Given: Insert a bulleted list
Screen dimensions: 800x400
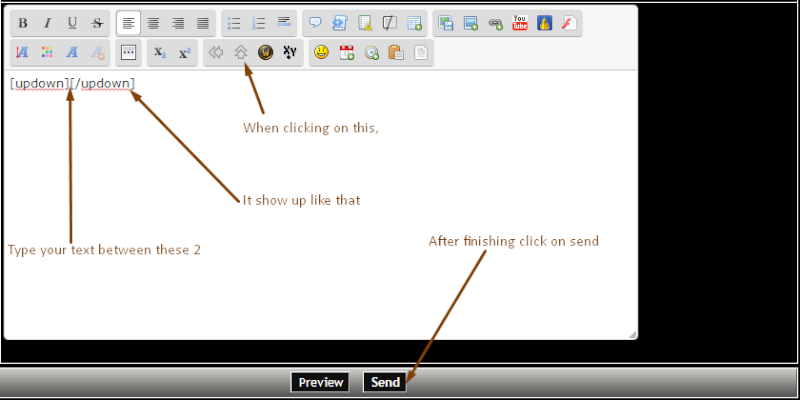Looking at the screenshot, I should [234, 23].
